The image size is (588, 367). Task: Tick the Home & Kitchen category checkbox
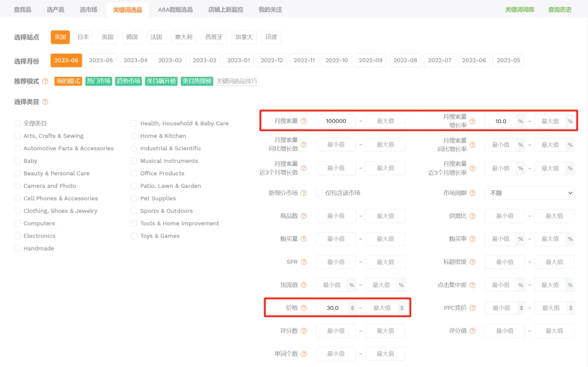click(x=134, y=136)
